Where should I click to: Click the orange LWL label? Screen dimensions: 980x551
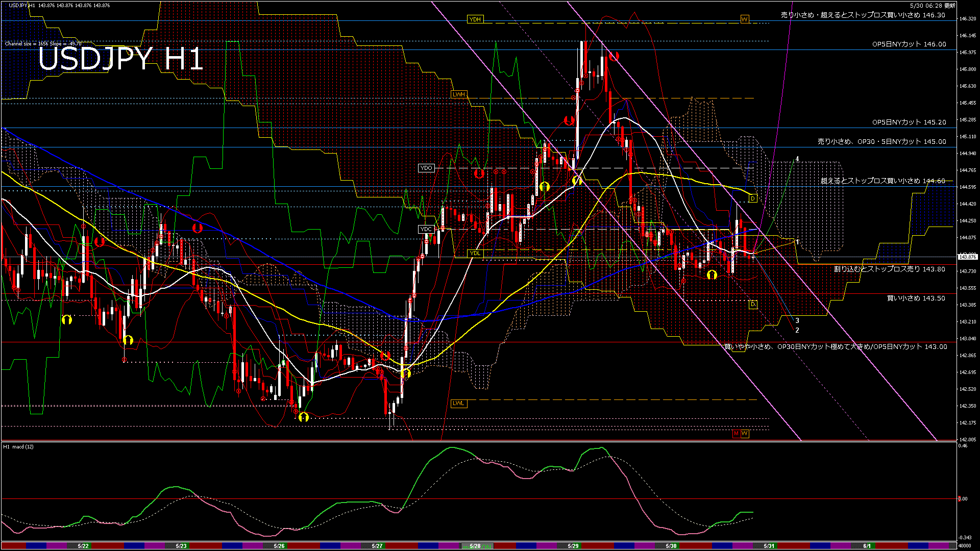pos(458,403)
